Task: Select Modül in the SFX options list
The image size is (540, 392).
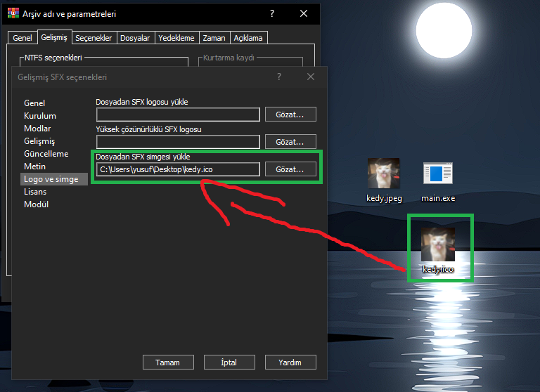Action: coord(36,204)
